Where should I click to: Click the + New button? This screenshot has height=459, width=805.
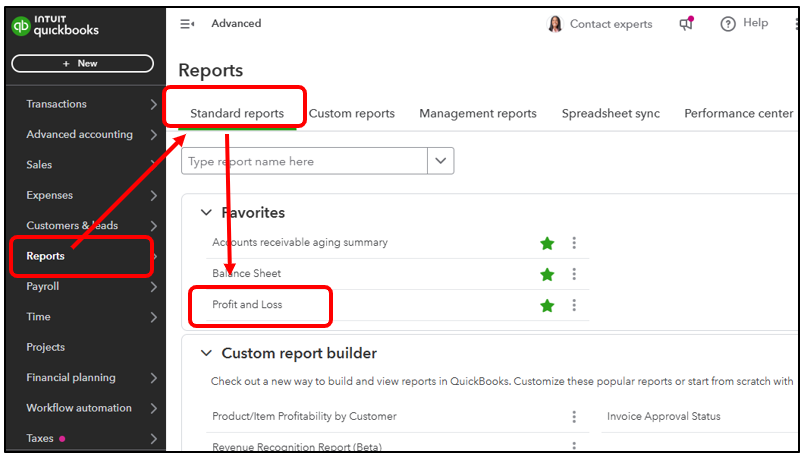point(82,64)
